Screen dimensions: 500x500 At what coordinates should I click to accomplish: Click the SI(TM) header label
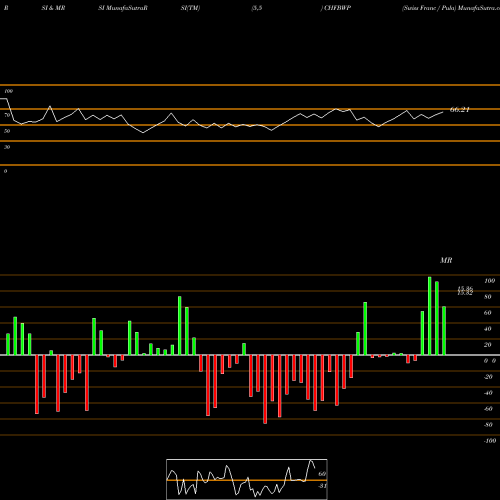coord(190,8)
